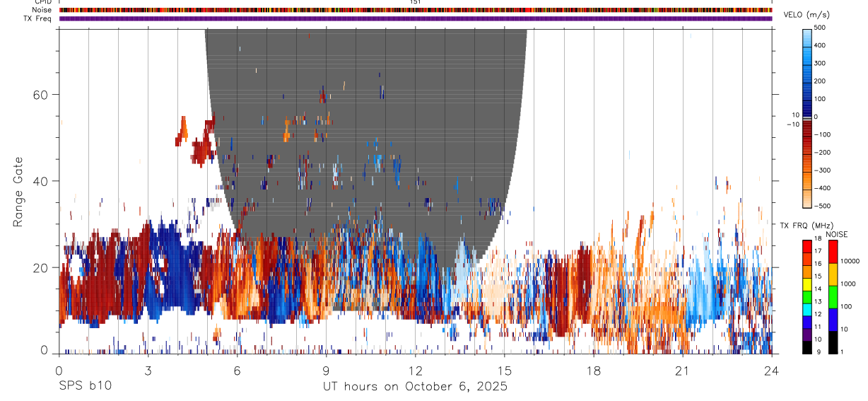Click the 17 label on the TX FRQ scale

click(x=819, y=251)
